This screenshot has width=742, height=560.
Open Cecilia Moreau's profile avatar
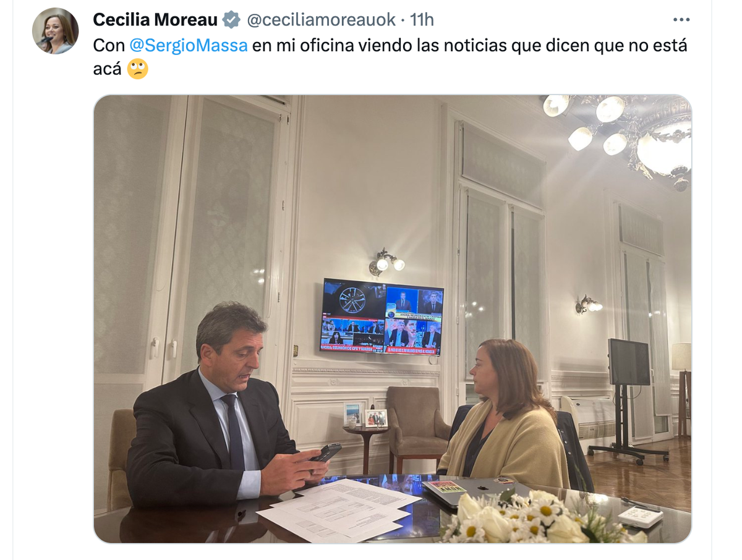(x=56, y=31)
